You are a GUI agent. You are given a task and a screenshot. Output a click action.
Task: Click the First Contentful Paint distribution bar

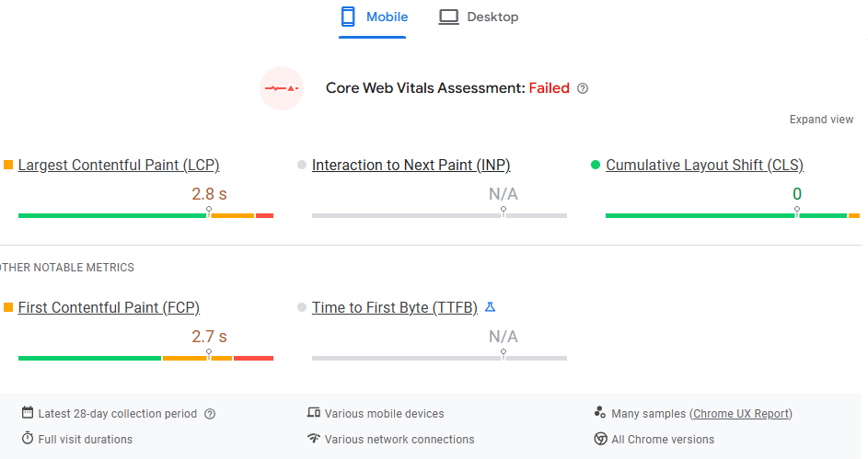pos(145,358)
